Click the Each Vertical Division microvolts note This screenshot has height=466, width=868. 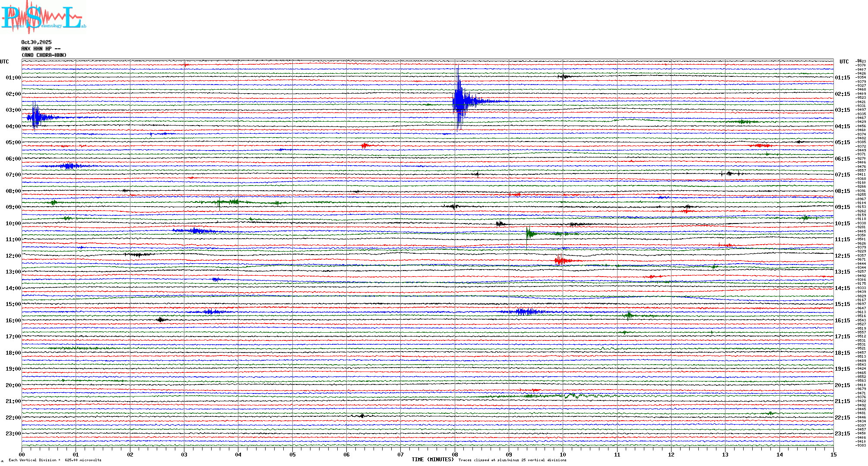click(x=55, y=460)
